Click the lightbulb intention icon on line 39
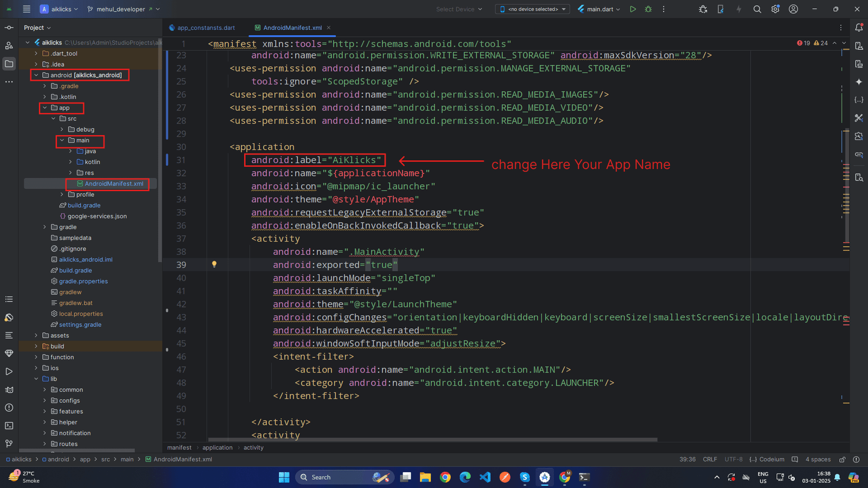Screen dimensions: 868x488 214,265
